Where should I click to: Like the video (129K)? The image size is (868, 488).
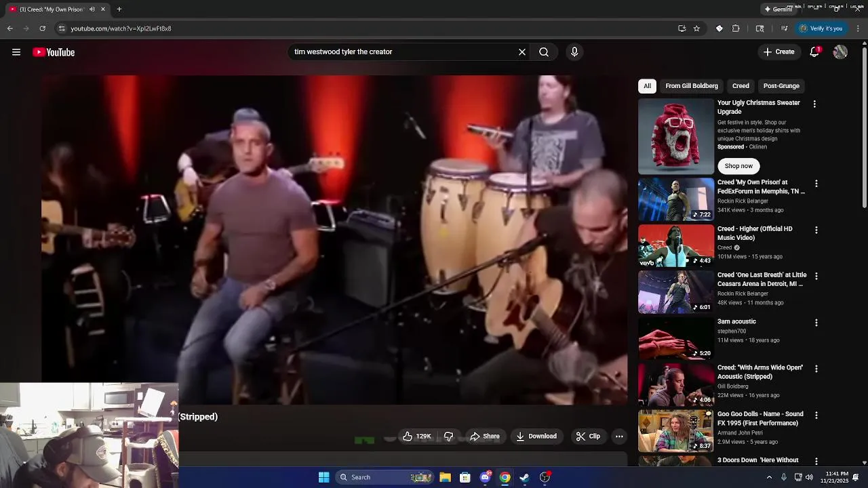(417, 436)
